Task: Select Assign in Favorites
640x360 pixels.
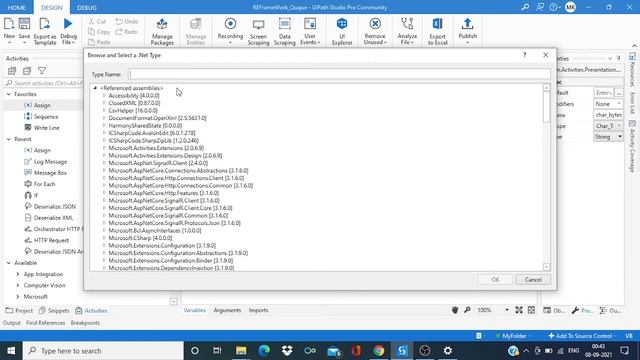Action: 42,105
